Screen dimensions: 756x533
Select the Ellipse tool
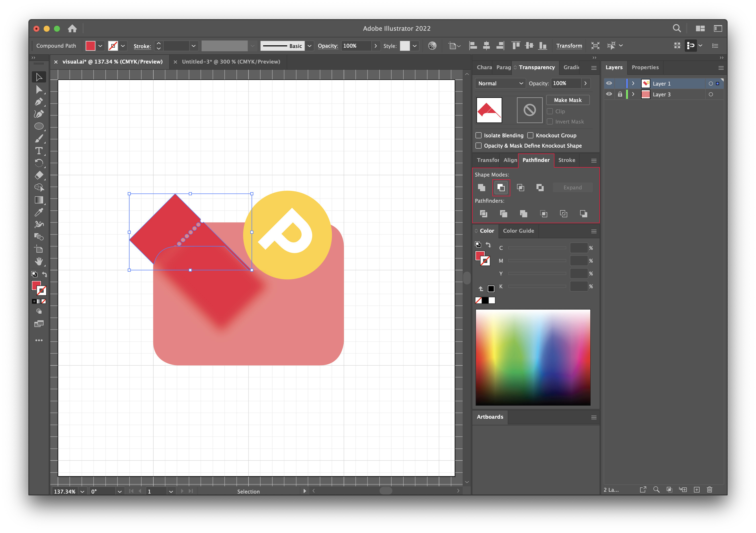[x=39, y=126]
